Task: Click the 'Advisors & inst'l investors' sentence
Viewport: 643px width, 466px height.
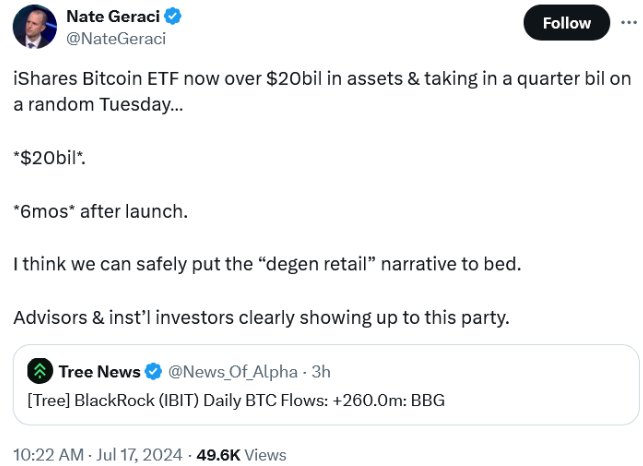Action: pyautogui.click(x=261, y=318)
